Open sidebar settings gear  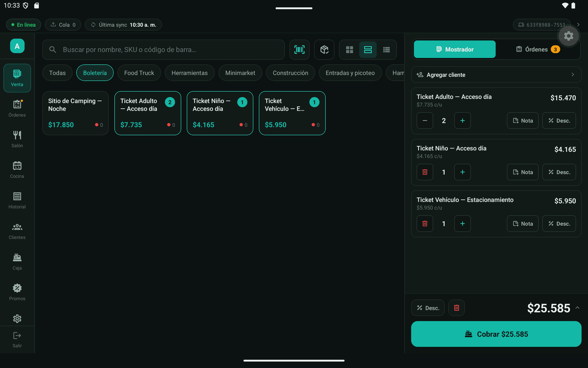point(17,318)
